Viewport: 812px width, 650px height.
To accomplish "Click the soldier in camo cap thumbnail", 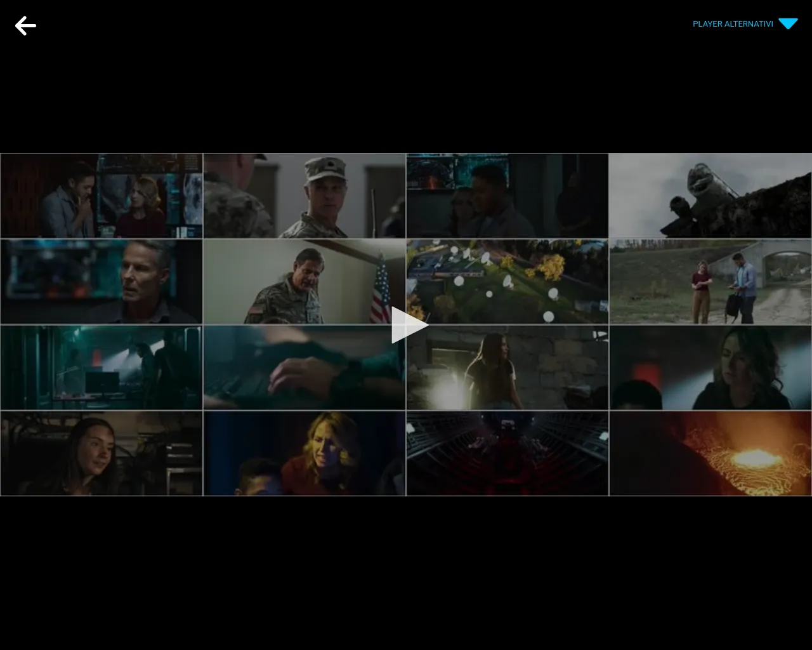I will [304, 196].
